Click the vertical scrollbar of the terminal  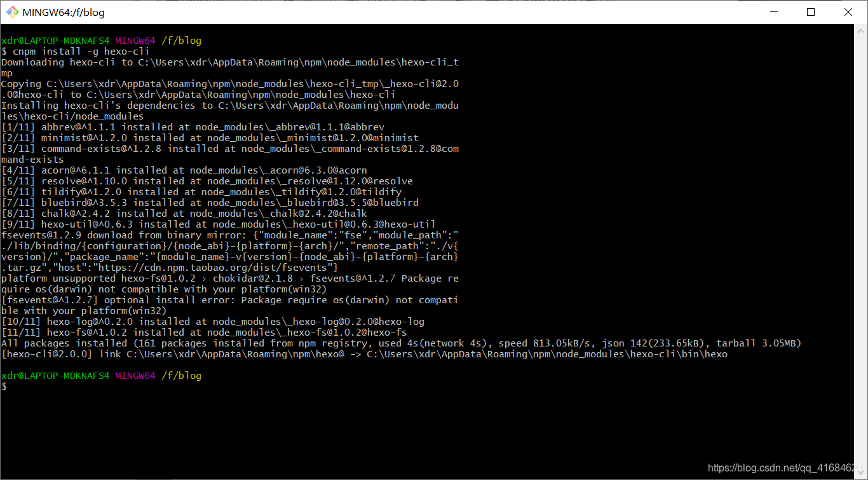pos(860,252)
